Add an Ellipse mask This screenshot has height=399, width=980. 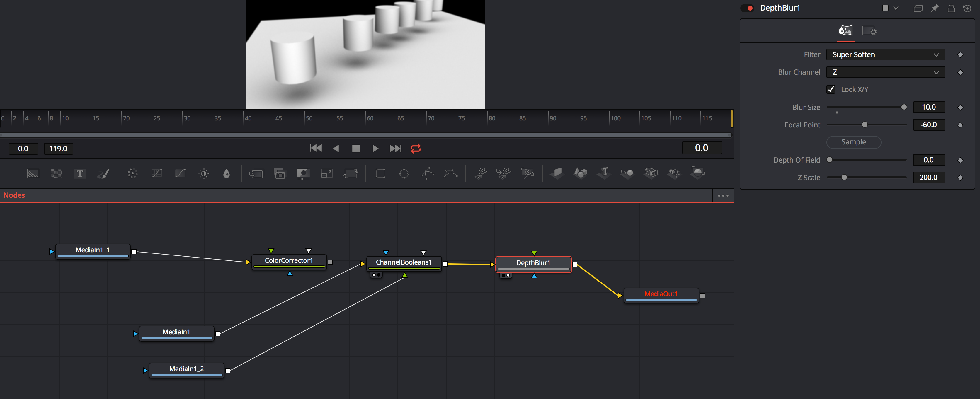(x=404, y=173)
